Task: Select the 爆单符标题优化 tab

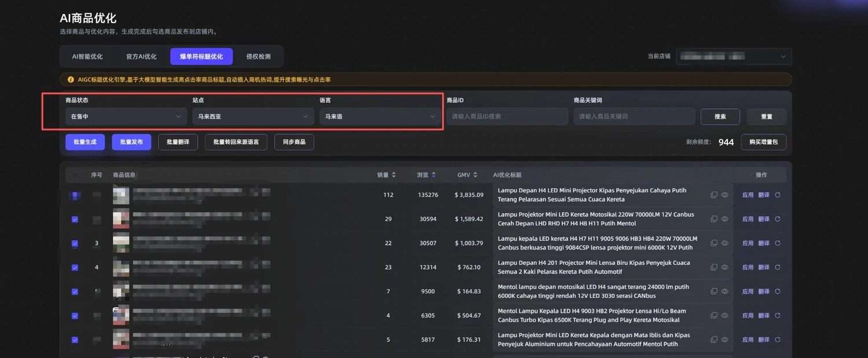Action: 201,56
